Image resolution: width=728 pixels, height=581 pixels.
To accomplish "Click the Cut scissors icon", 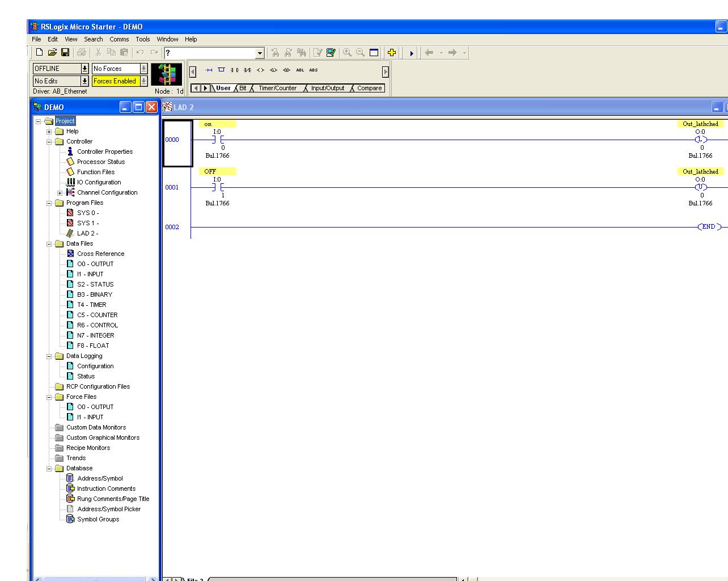I will click(x=98, y=53).
